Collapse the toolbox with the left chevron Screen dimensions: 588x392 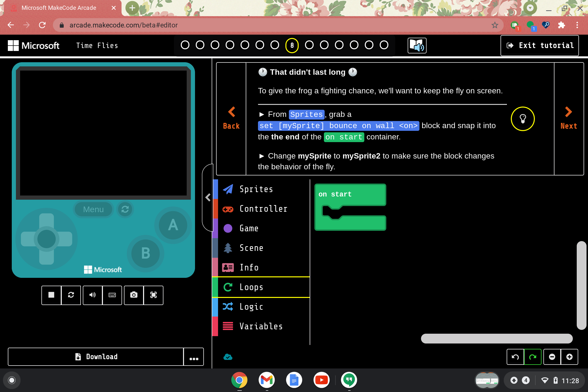click(208, 197)
